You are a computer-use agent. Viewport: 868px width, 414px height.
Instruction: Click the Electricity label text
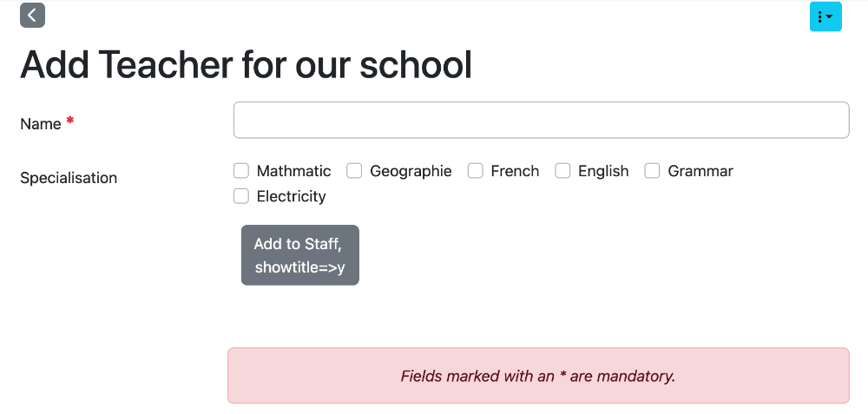pyautogui.click(x=291, y=196)
